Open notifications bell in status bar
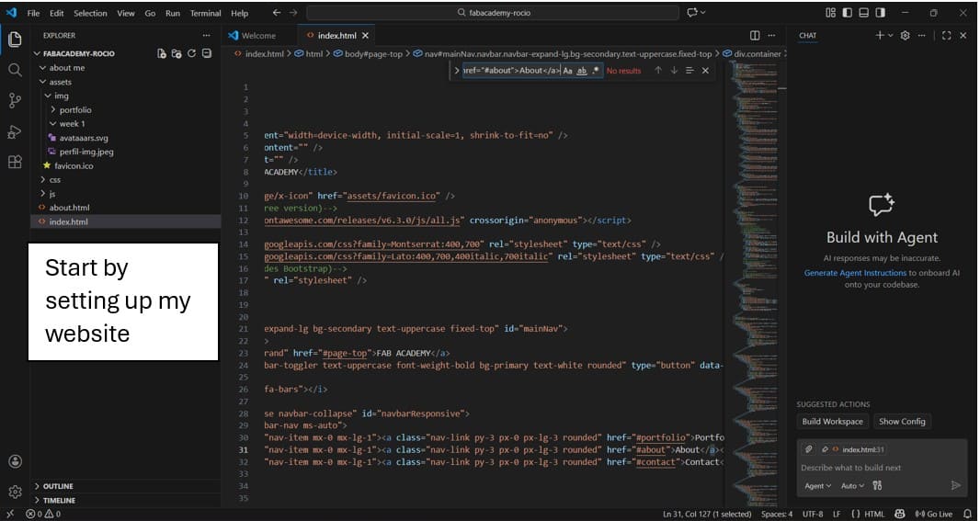Viewport: 980px width, 521px height. click(967, 515)
